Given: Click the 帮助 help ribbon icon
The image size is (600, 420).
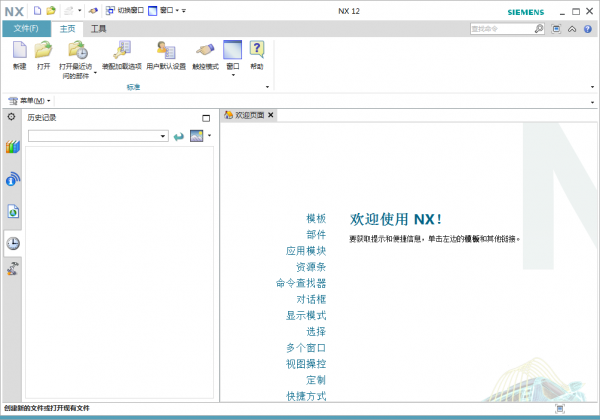Looking at the screenshot, I should coord(257,55).
